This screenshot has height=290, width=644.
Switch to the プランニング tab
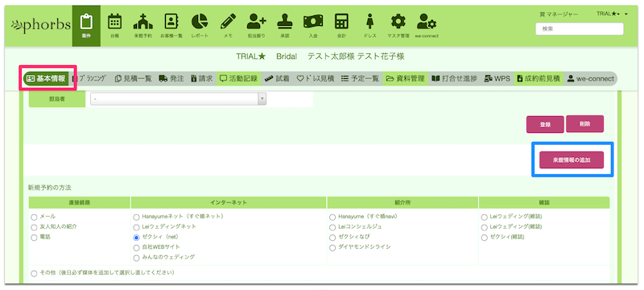pos(89,78)
